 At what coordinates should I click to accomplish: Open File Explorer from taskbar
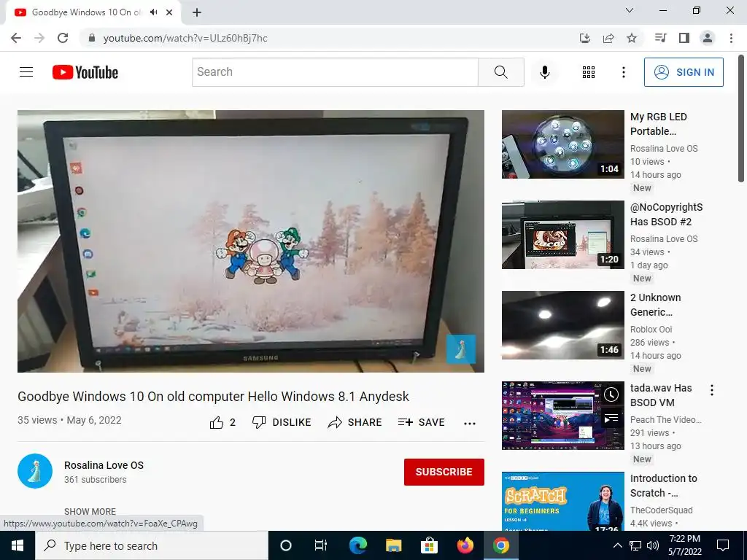click(393, 545)
